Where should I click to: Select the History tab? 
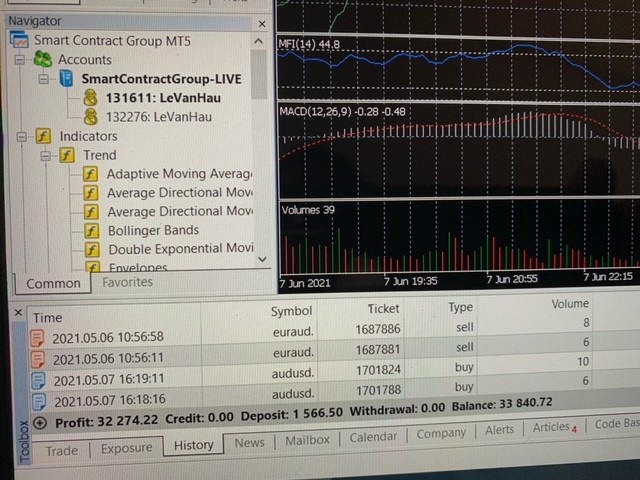[193, 445]
